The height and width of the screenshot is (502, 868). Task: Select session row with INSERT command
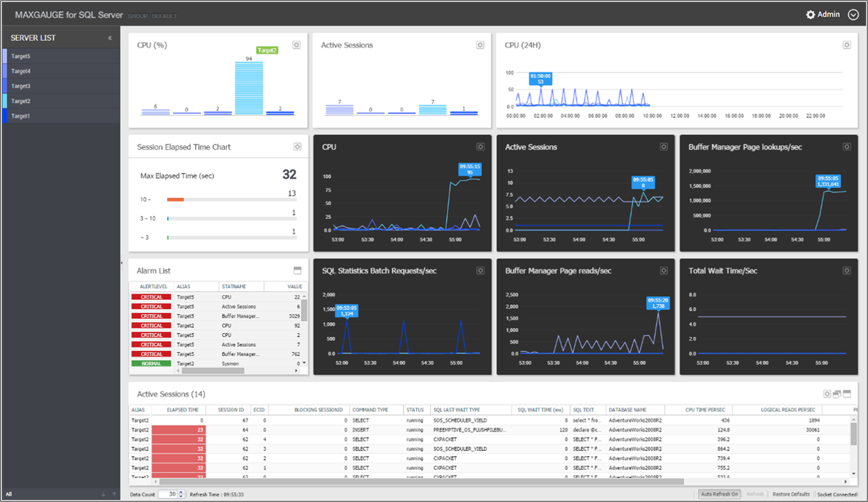click(490, 430)
